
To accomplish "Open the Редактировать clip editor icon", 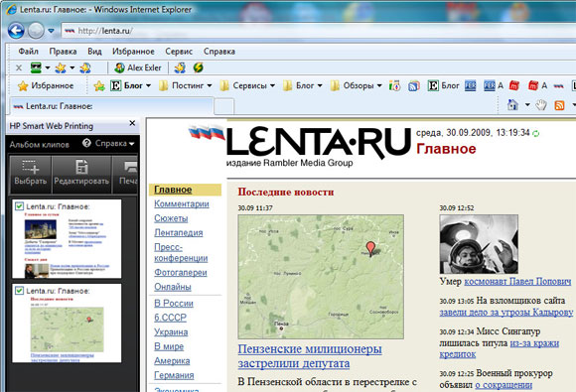I will tap(81, 167).
